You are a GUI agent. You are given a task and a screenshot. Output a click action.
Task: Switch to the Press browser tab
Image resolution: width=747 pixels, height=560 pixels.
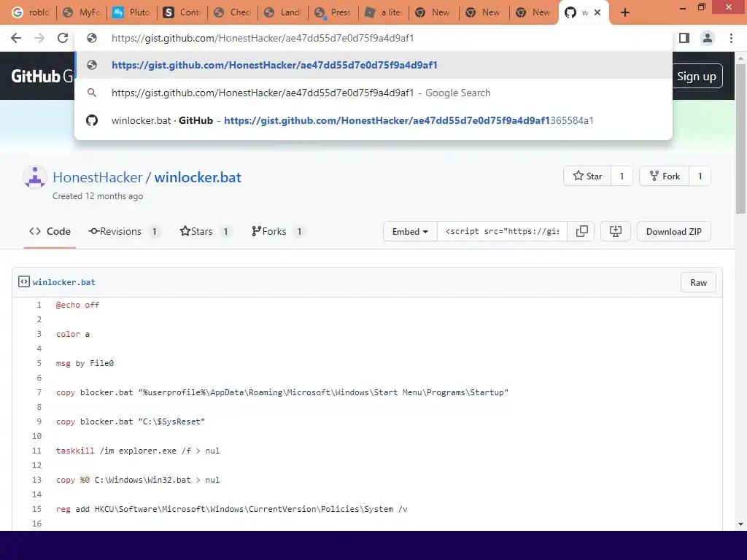click(333, 12)
